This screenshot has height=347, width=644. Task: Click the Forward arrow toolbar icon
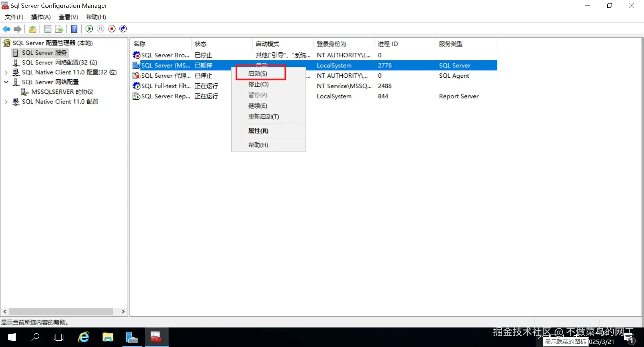pyautogui.click(x=18, y=29)
